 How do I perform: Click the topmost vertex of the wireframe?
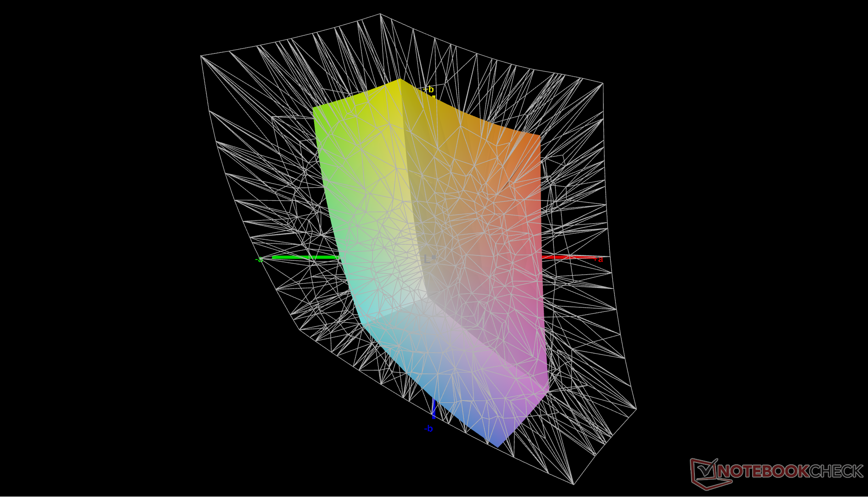(380, 14)
